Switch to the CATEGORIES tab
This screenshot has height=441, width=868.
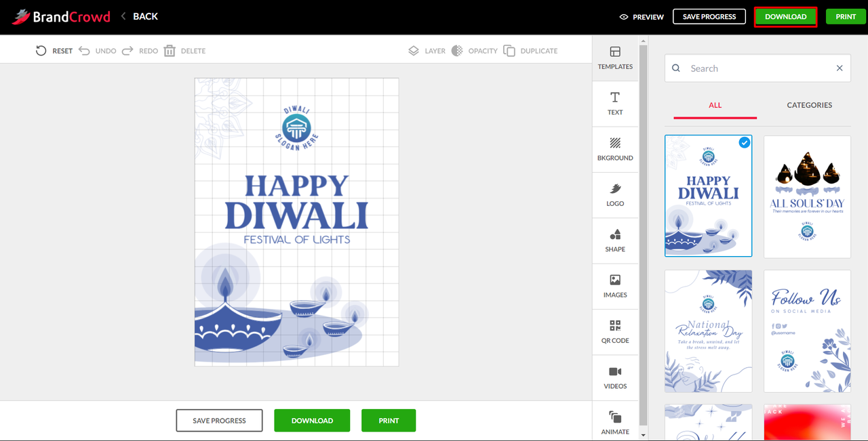pos(810,106)
